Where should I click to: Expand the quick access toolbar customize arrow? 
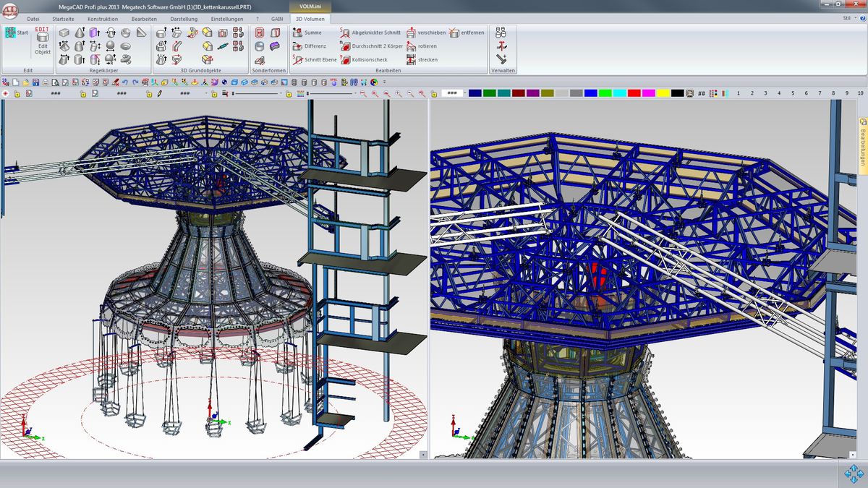pos(384,82)
